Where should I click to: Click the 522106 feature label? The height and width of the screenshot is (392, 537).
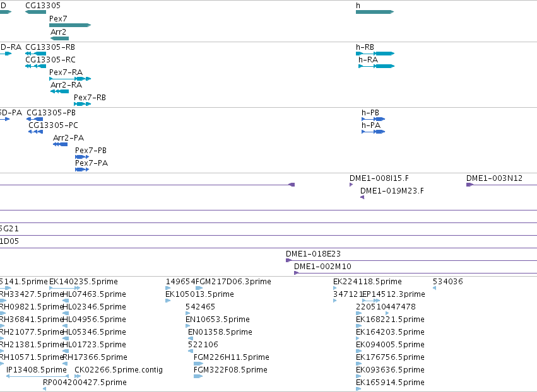[203, 345]
